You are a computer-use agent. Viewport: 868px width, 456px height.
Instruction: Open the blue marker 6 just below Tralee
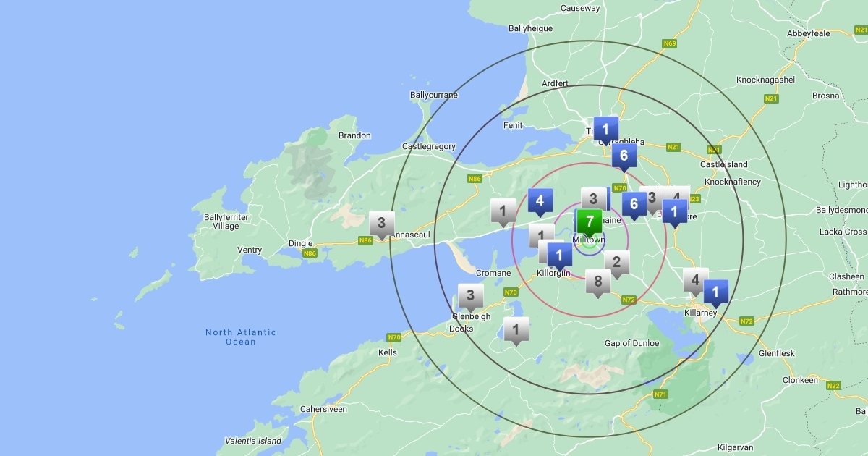(x=624, y=156)
